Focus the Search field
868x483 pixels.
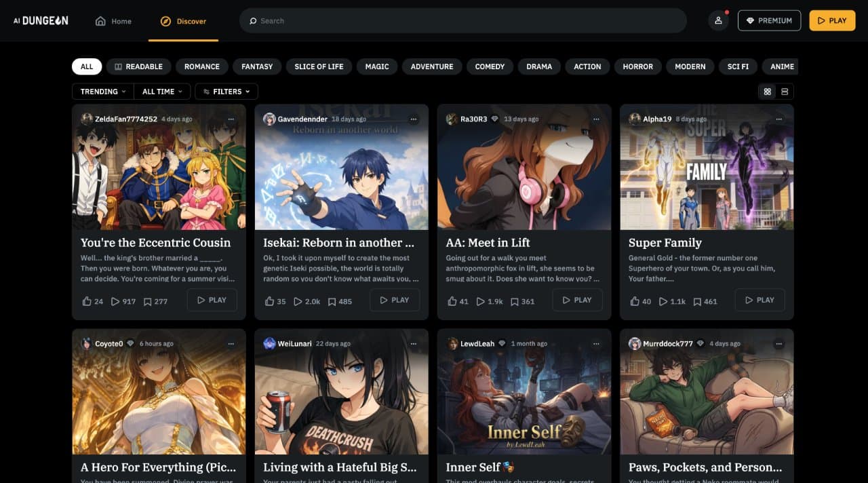(x=463, y=20)
